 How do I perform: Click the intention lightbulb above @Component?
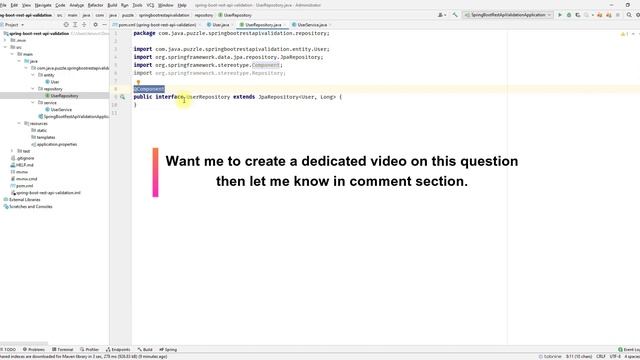click(138, 82)
